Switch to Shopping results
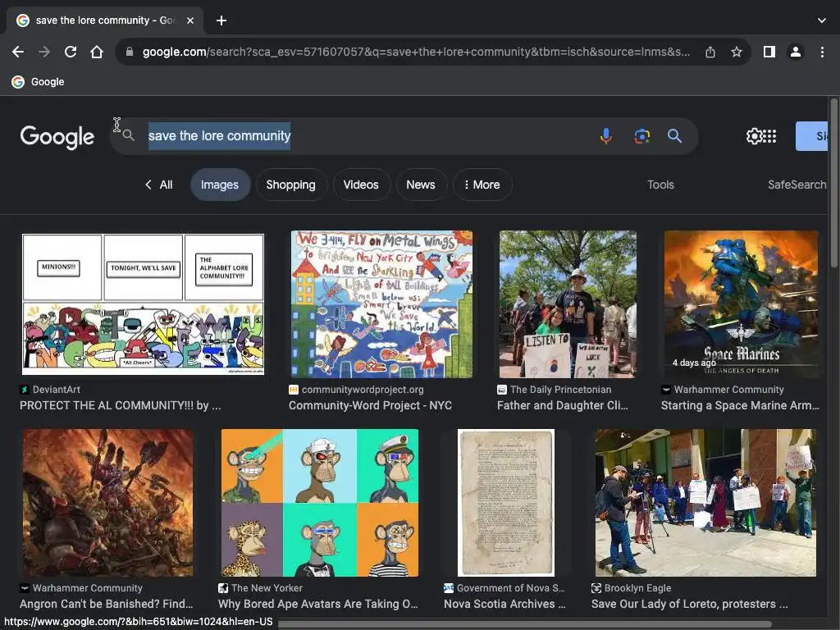Image resolution: width=840 pixels, height=630 pixels. (291, 185)
